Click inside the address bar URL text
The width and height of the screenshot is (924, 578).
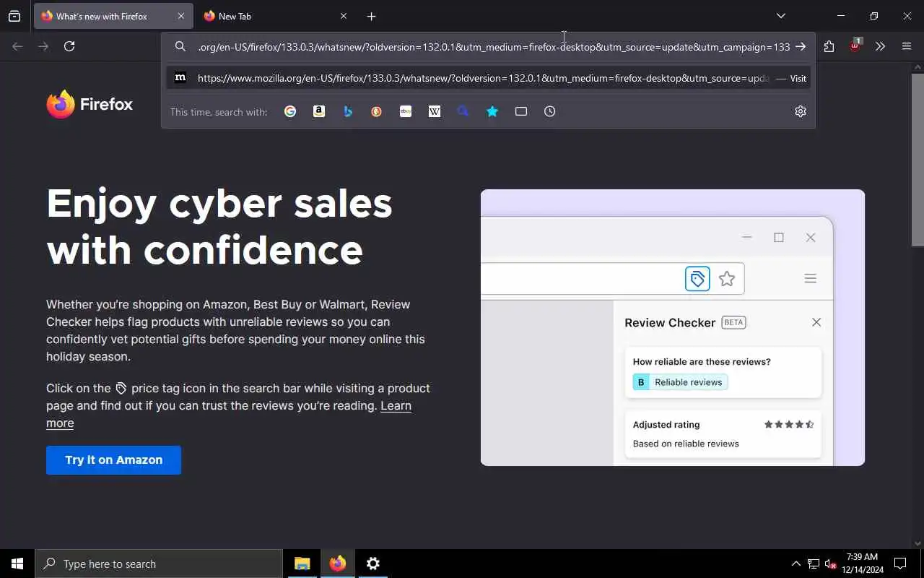(x=494, y=47)
